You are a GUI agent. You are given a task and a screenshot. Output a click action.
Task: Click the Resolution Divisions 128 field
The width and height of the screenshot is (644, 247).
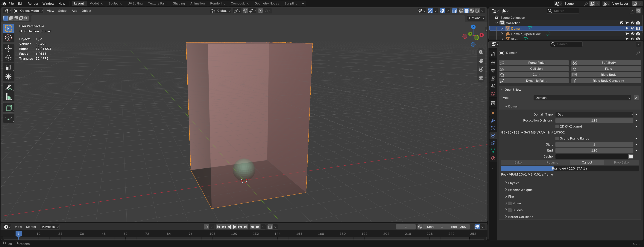[594, 120]
